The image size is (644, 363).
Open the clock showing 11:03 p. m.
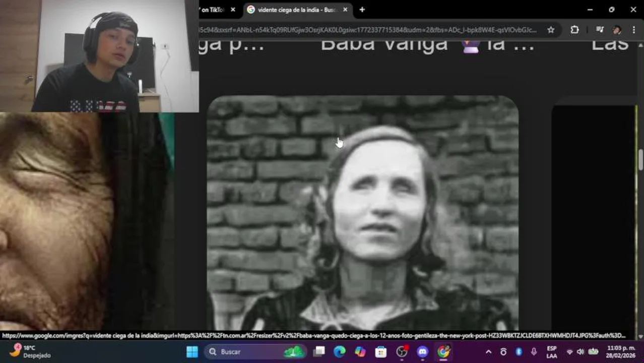(620, 351)
